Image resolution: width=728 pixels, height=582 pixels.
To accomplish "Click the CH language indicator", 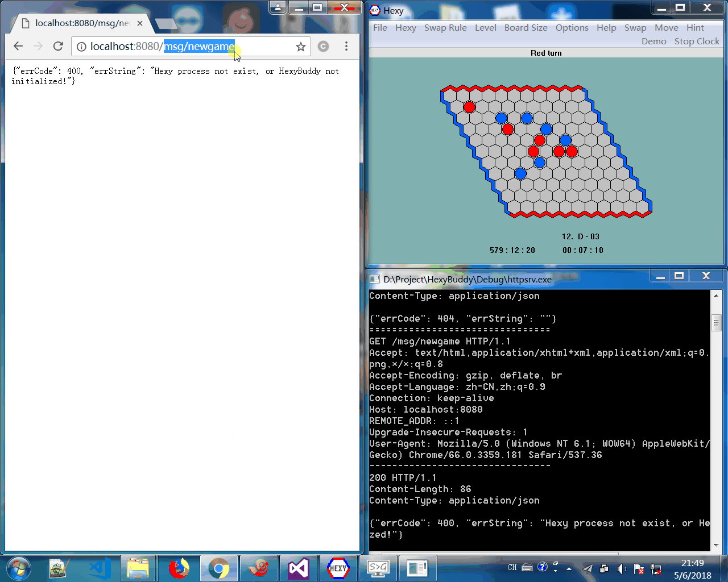I will pos(512,568).
